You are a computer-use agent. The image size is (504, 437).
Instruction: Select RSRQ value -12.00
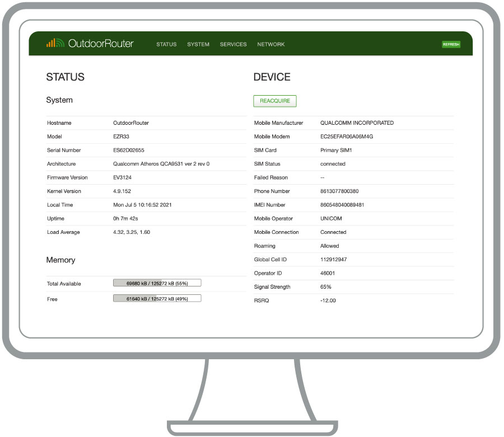pyautogui.click(x=328, y=300)
